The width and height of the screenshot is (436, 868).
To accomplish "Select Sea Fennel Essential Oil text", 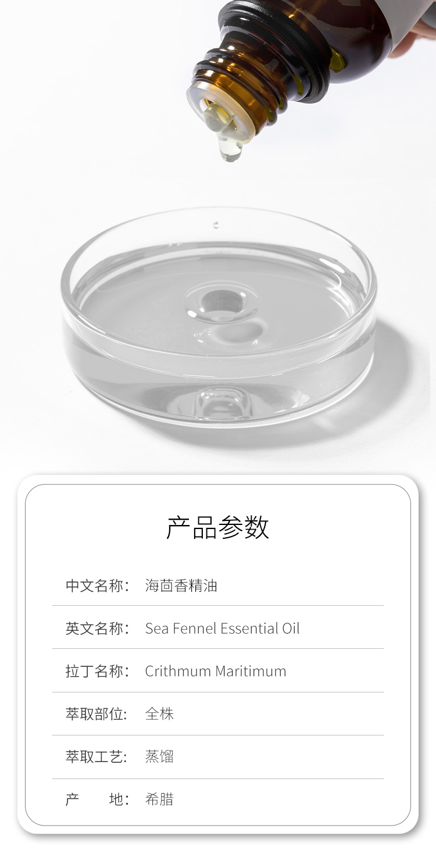I will (x=223, y=628).
